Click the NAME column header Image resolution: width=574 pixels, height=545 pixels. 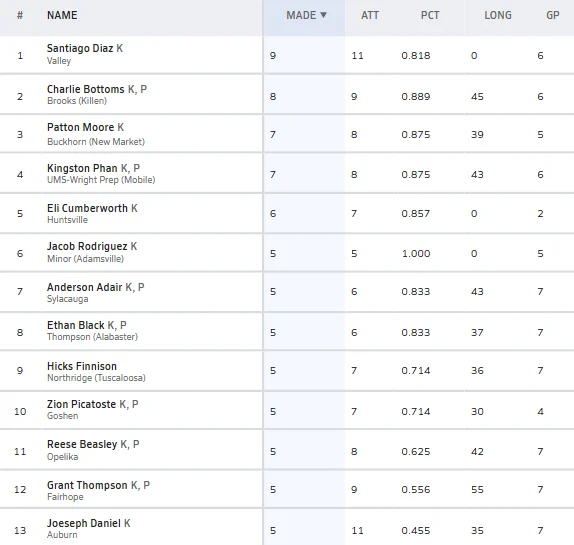tap(62, 15)
